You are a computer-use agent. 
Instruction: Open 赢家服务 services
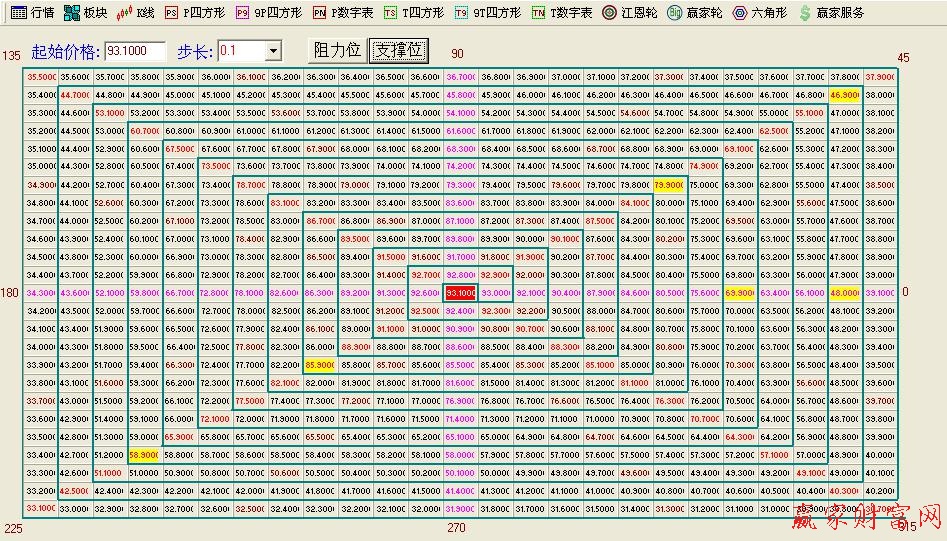tap(830, 13)
